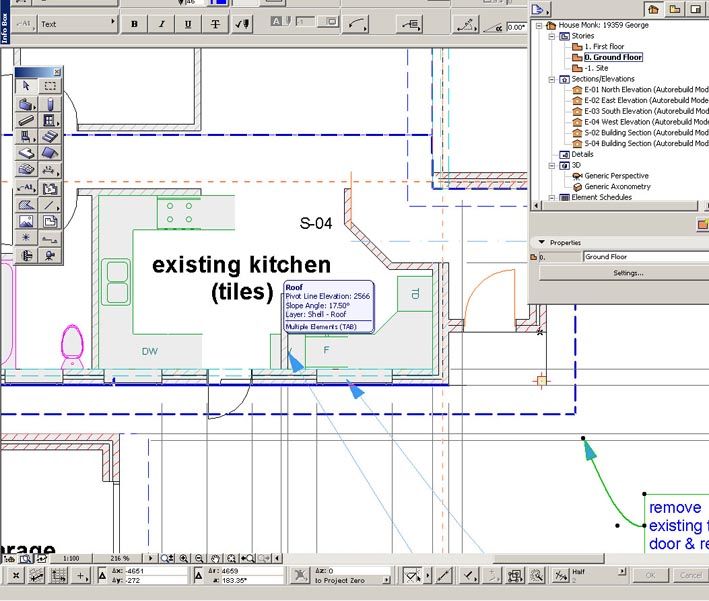Image resolution: width=709 pixels, height=601 pixels.
Task: Click the Cancel button in control bar
Action: point(690,575)
